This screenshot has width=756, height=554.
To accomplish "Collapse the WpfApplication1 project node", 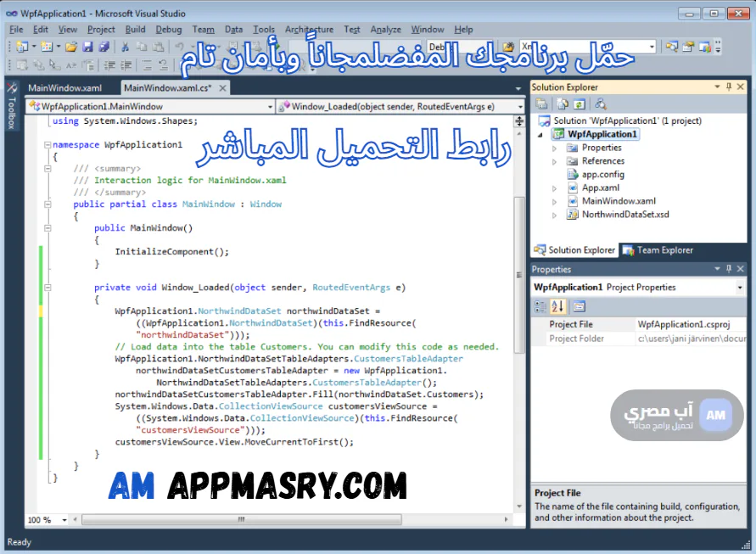I will (x=540, y=135).
